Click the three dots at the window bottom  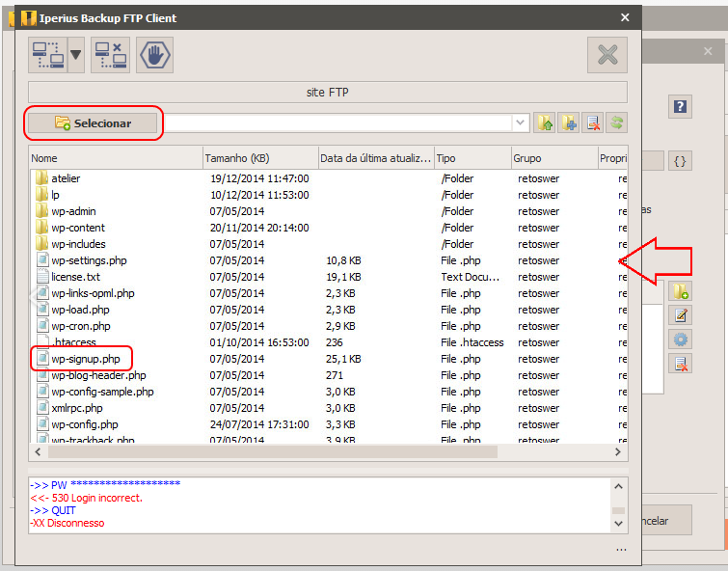pos(621,550)
